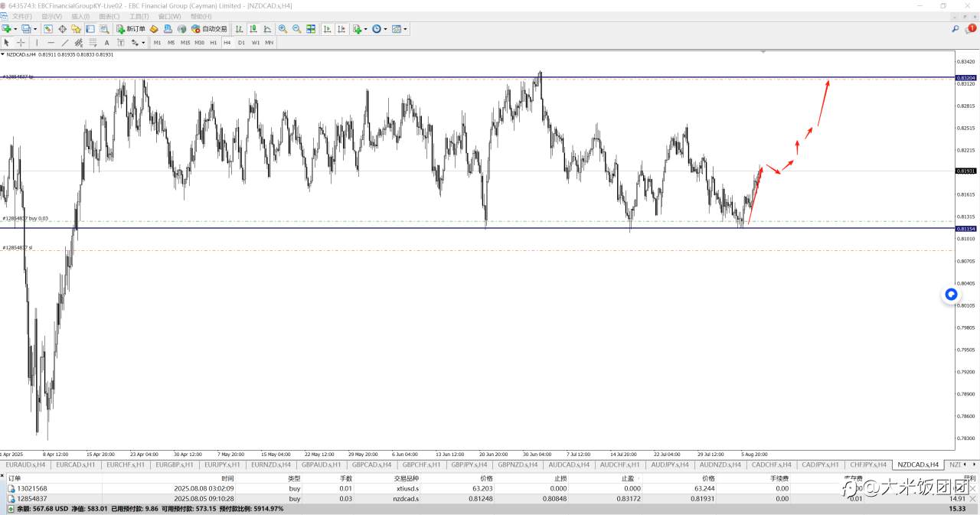Select the horizontal line tool

coord(51,43)
